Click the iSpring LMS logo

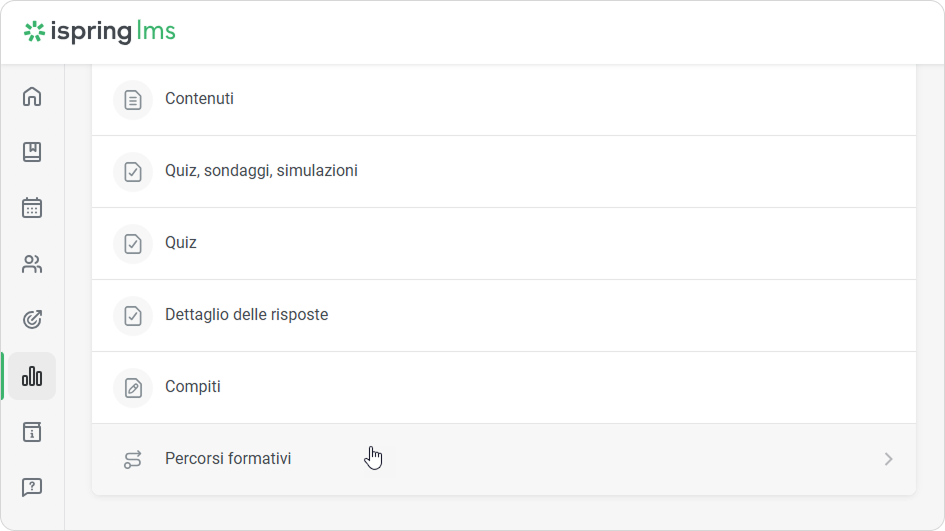[x=100, y=32]
